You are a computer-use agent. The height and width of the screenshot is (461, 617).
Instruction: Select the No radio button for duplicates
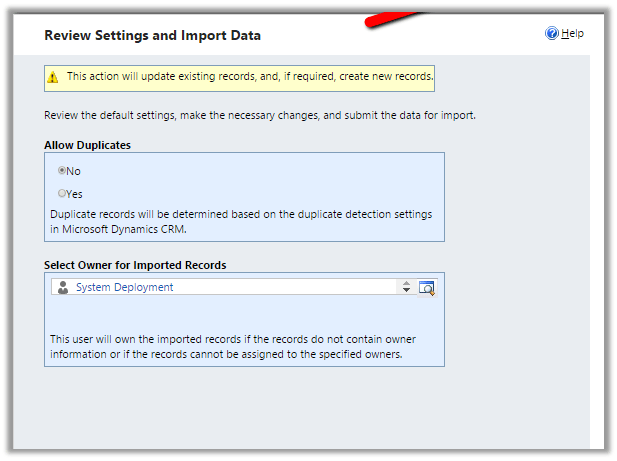tap(62, 171)
